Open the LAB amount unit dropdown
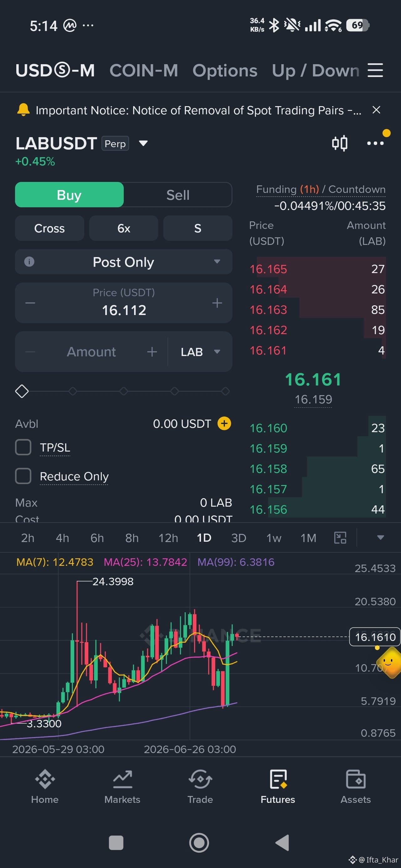Viewport: 401px width, 868px height. coord(200,352)
